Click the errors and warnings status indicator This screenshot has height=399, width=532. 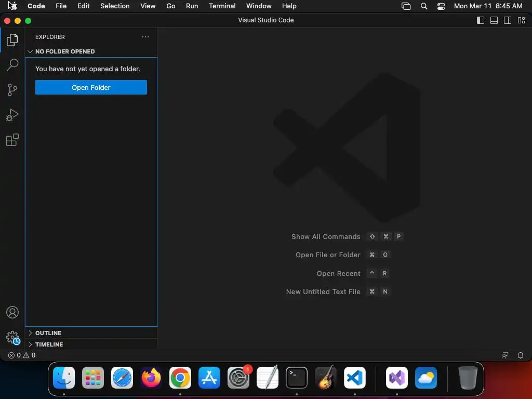point(22,355)
